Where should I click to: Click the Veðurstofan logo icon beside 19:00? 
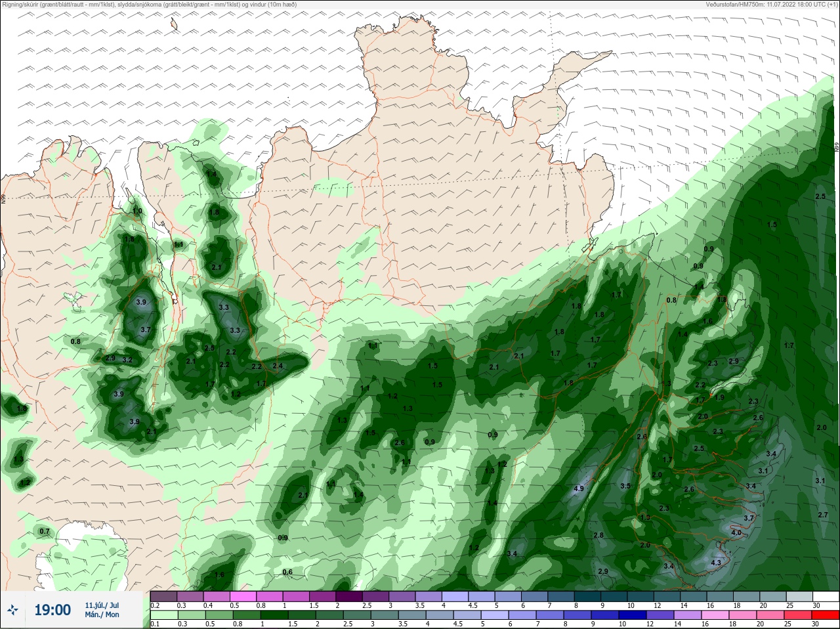point(13,610)
